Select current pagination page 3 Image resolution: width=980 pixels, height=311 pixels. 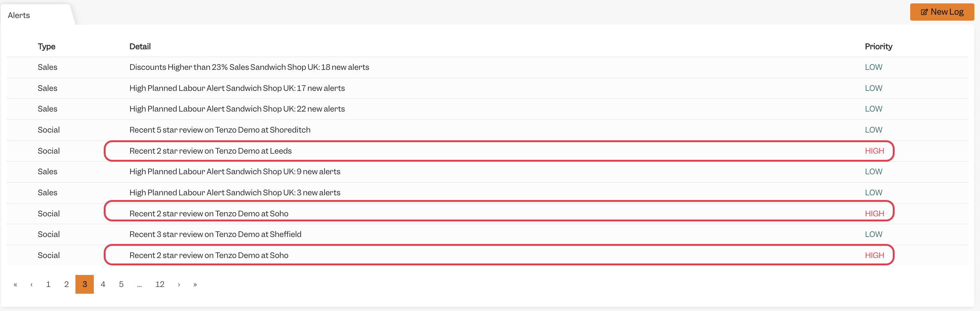[x=84, y=284]
